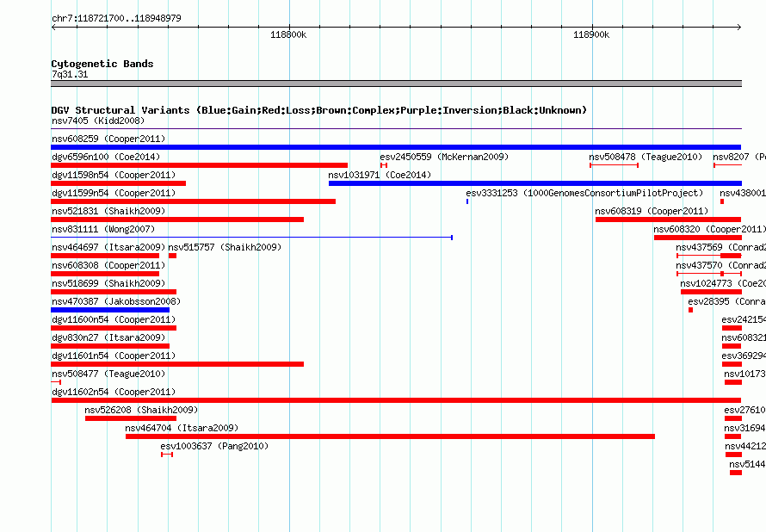Click the nsv508478 (Teague2010) label

[646, 157]
